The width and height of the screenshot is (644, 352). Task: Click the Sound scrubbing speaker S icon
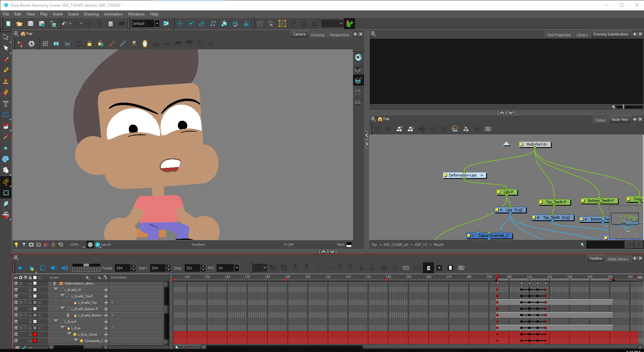(x=65, y=268)
